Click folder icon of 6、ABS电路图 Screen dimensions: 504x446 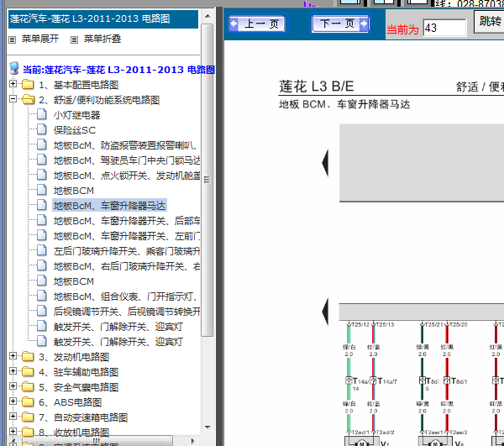coord(28,402)
